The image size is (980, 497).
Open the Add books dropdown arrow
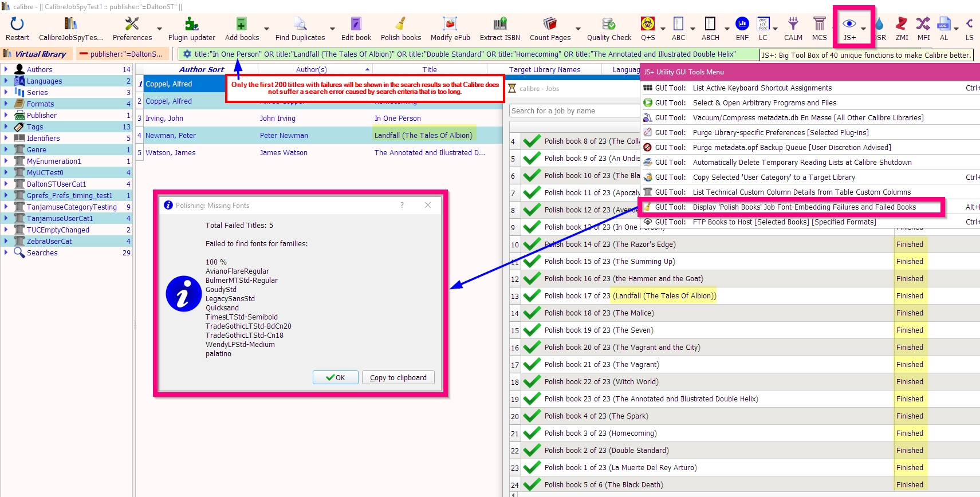click(266, 29)
